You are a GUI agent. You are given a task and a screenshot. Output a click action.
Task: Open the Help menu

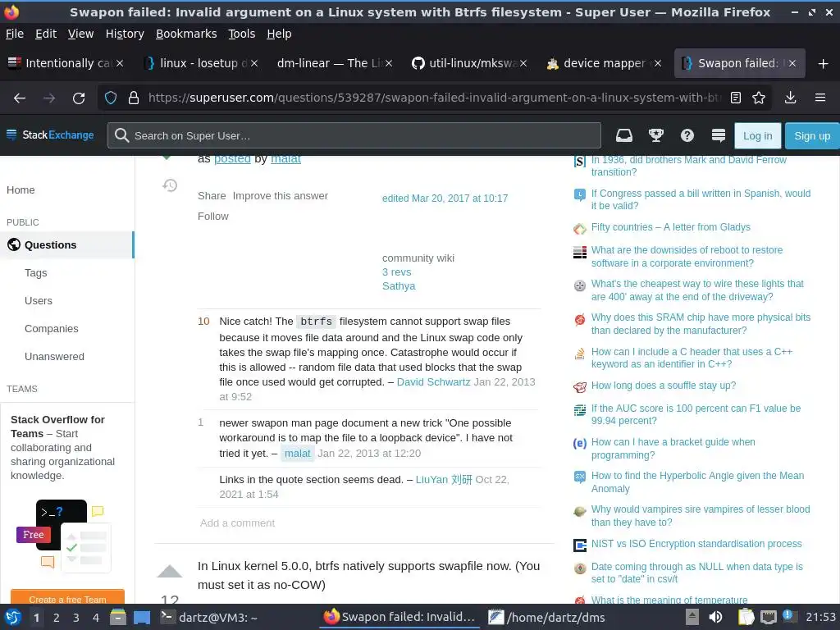click(x=279, y=34)
